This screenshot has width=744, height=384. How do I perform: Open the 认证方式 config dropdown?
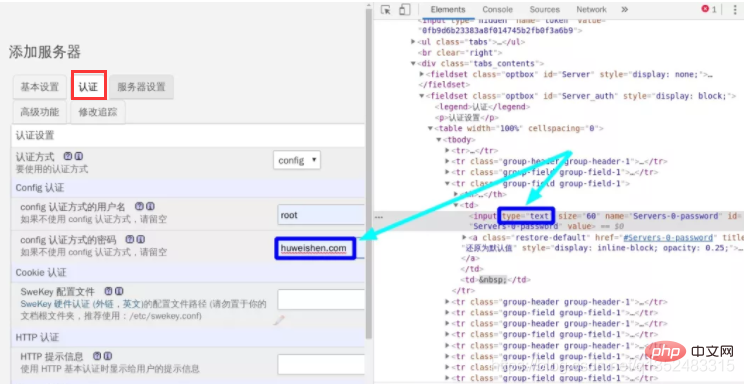(x=297, y=160)
